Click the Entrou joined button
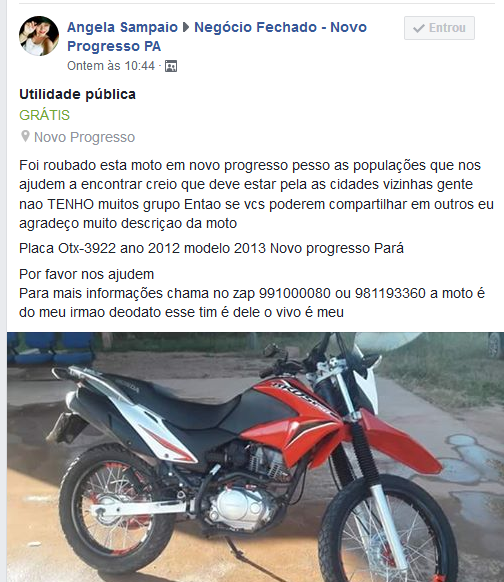The image size is (504, 582). pyautogui.click(x=439, y=28)
